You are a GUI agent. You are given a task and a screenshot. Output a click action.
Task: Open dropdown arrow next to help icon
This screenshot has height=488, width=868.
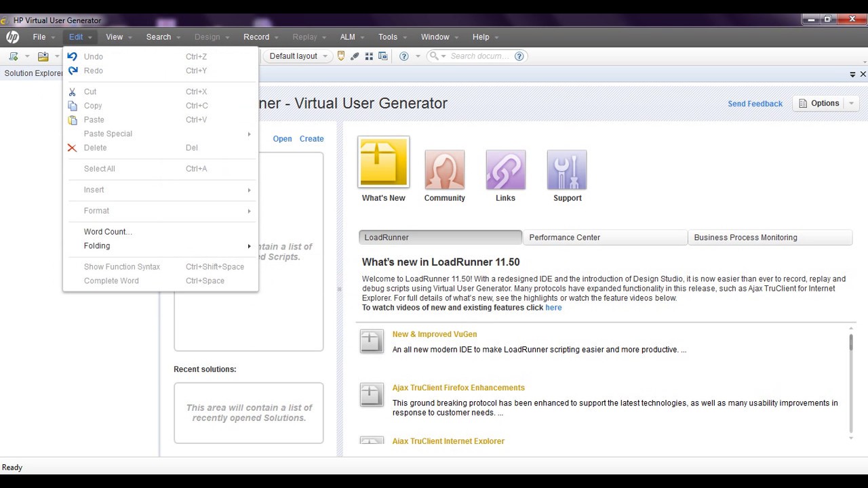pyautogui.click(x=418, y=56)
